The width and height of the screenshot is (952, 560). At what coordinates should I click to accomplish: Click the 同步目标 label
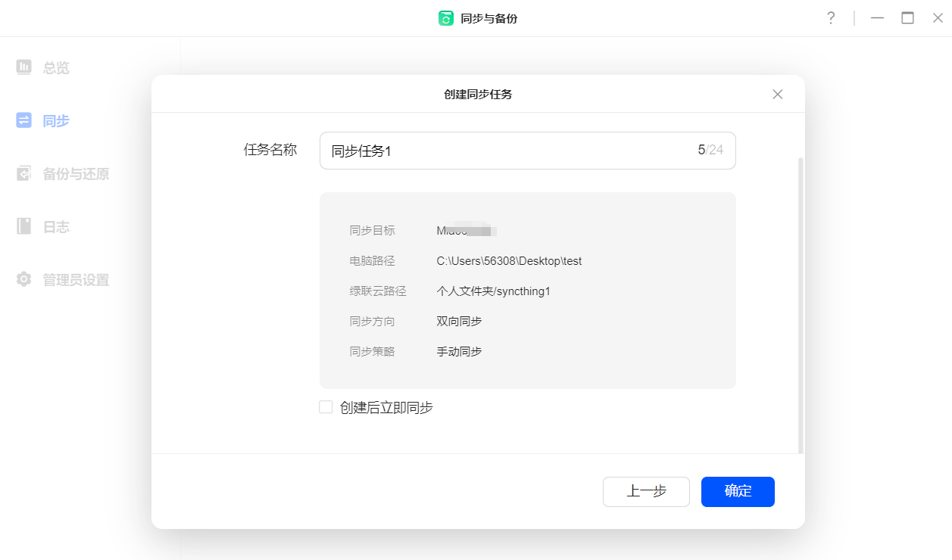[372, 231]
